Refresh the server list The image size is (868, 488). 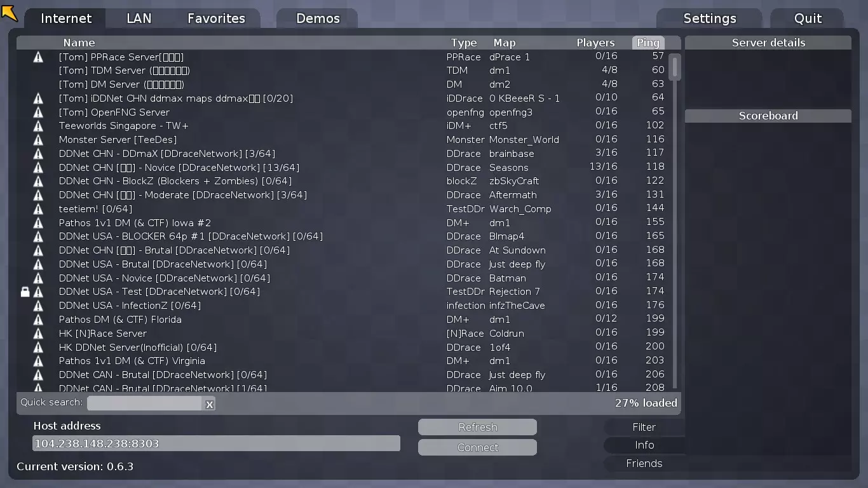tap(478, 427)
